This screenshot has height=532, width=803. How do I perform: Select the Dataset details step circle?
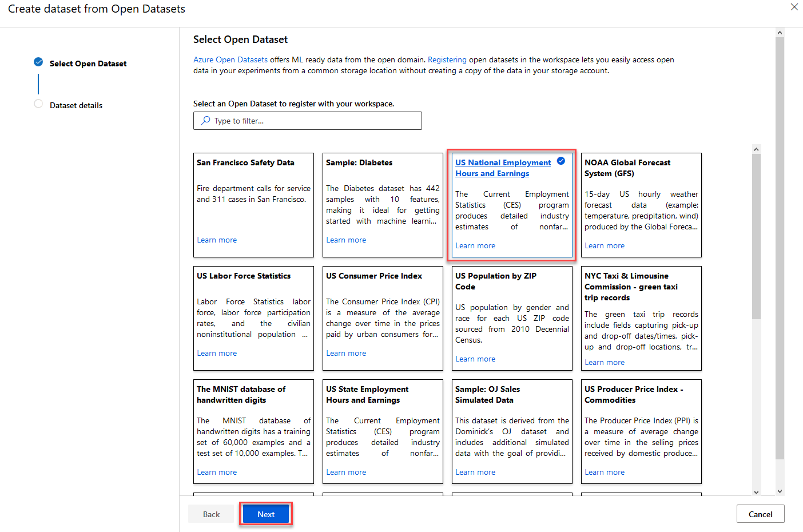click(x=38, y=104)
